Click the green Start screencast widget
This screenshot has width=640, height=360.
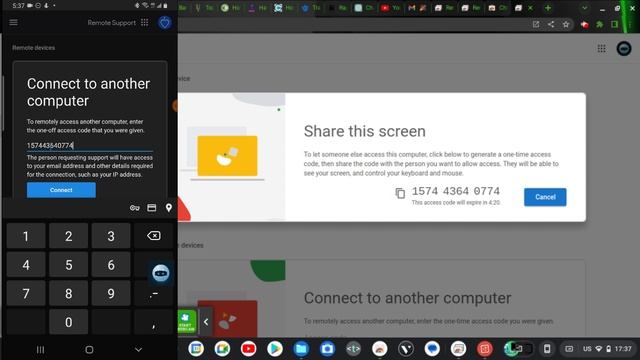point(187,322)
